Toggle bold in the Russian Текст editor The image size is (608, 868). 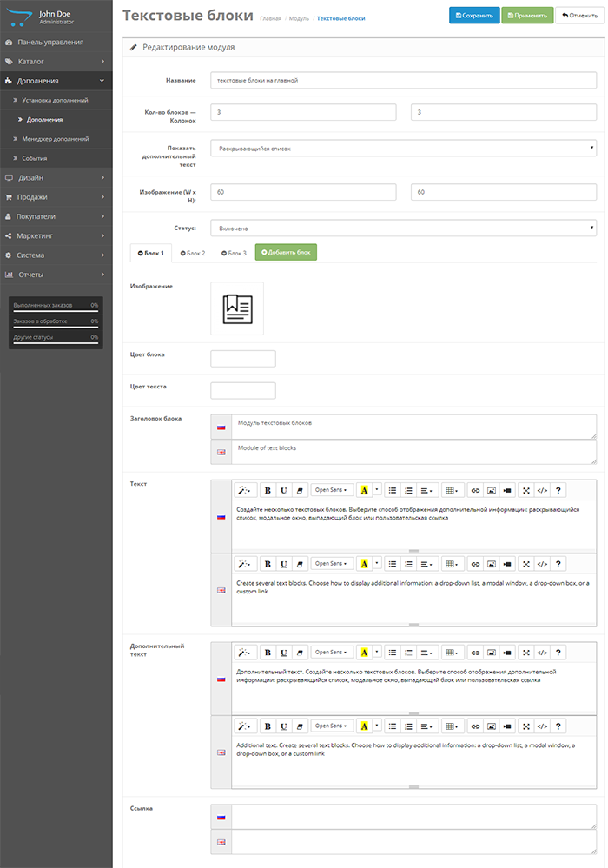(x=268, y=489)
